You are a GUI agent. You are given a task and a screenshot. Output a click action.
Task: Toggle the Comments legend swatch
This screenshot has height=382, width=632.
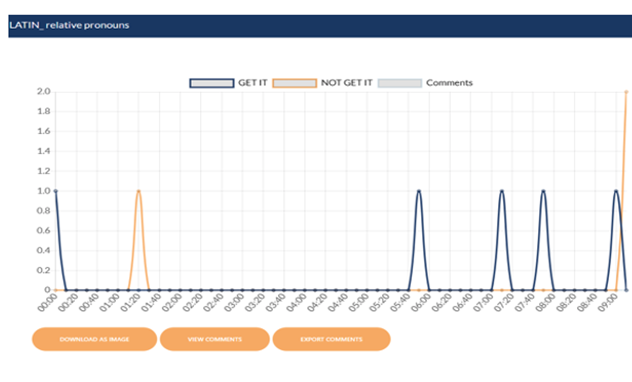coord(400,83)
